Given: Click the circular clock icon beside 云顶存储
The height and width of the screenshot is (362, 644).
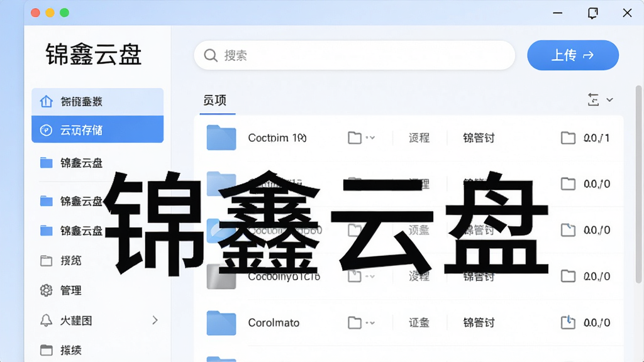Looking at the screenshot, I should coord(46,131).
